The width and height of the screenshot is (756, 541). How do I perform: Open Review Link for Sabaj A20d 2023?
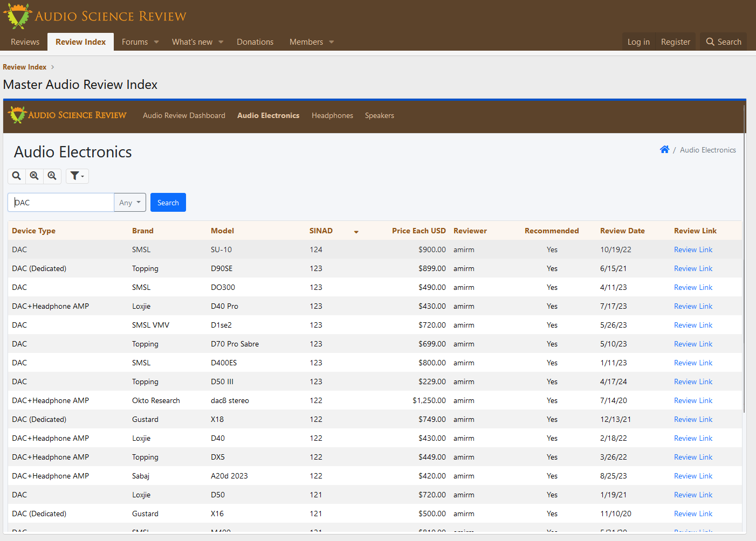(x=693, y=476)
